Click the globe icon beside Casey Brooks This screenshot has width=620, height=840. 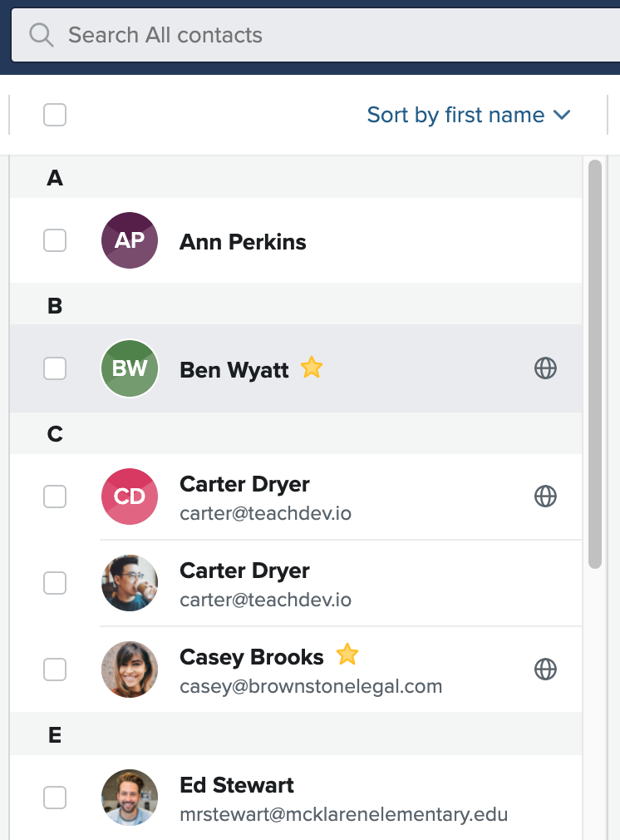(545, 670)
